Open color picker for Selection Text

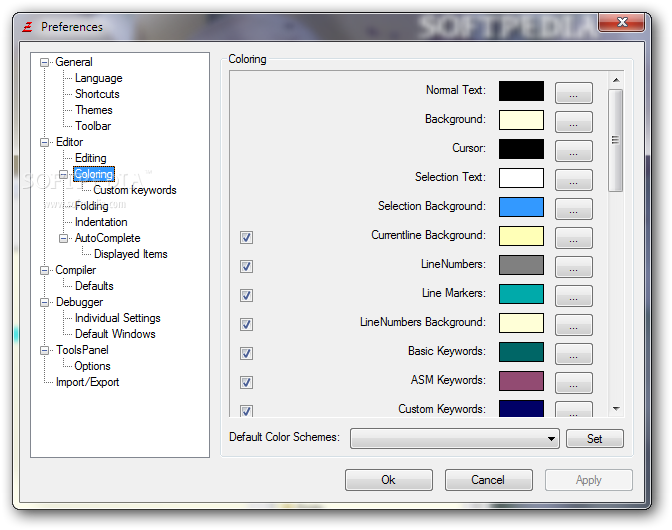pyautogui.click(x=574, y=180)
